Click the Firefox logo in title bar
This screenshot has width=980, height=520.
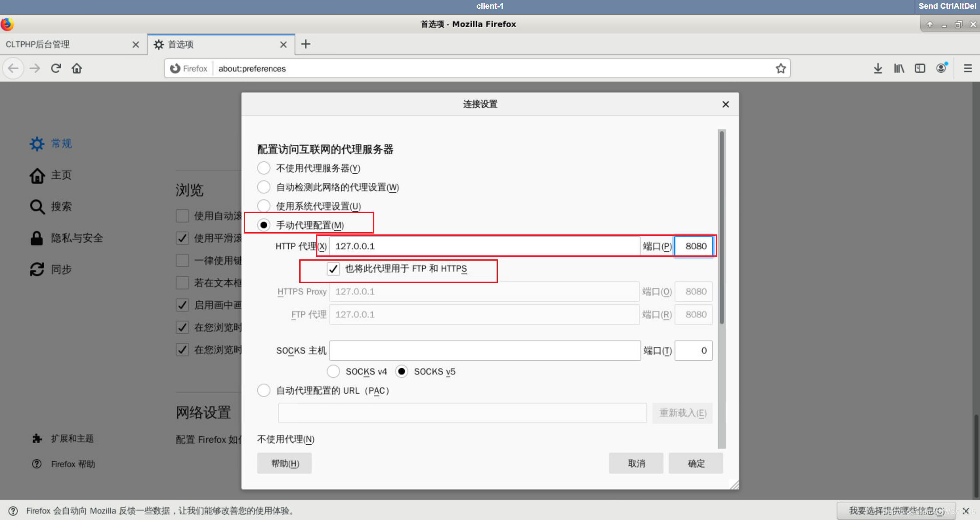click(7, 24)
